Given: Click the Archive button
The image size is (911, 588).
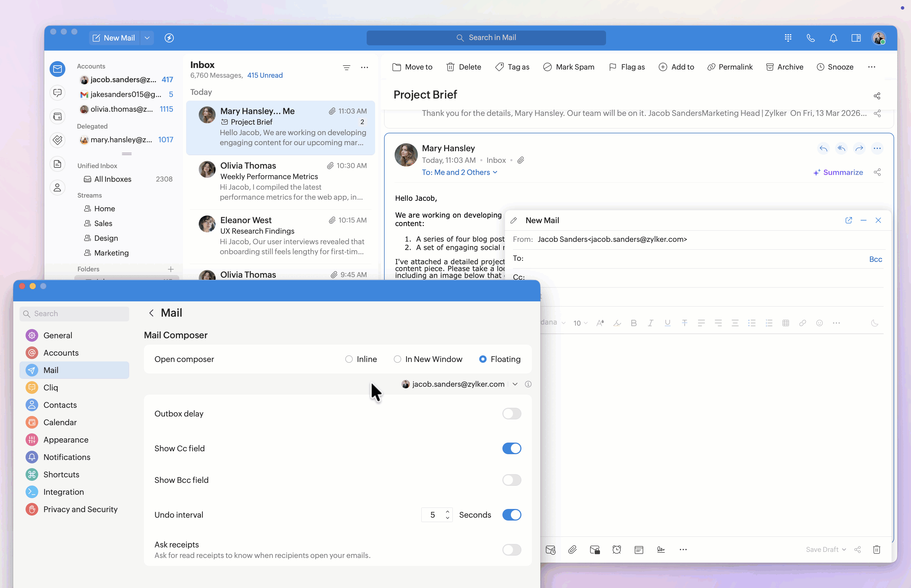Looking at the screenshot, I should (784, 67).
